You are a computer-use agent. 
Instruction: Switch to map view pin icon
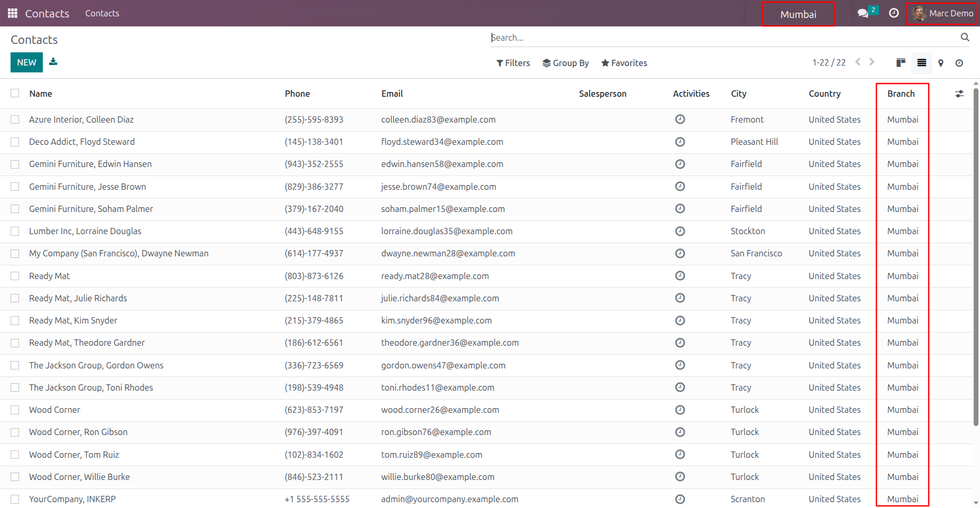[941, 63]
